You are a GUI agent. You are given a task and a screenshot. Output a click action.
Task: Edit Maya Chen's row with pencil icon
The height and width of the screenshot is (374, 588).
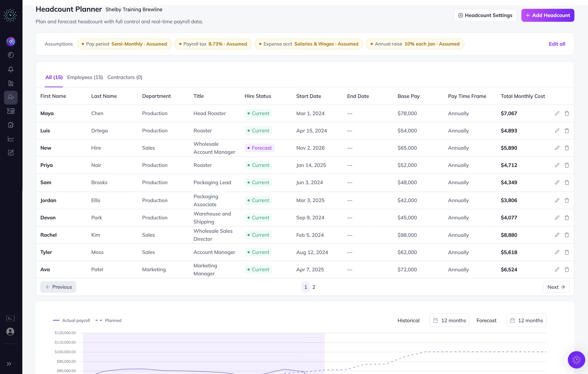pyautogui.click(x=557, y=113)
